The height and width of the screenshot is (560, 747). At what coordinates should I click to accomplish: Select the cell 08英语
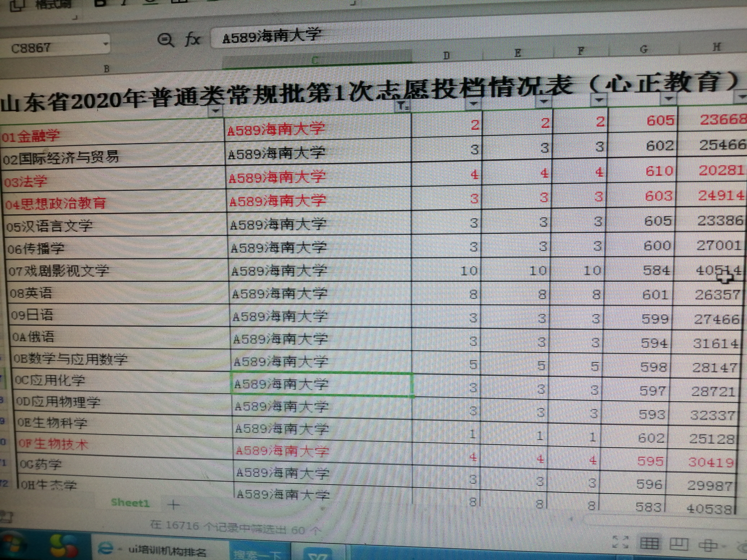[x=120, y=292]
